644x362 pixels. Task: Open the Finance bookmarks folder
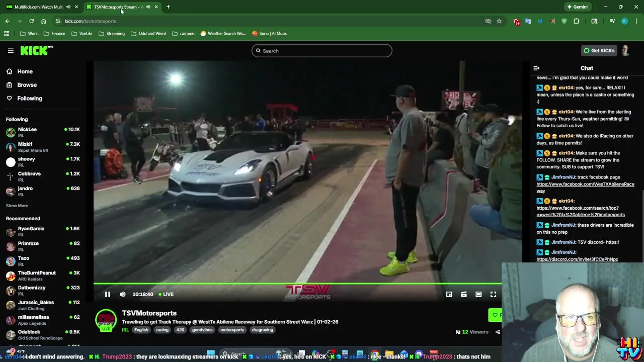pos(54,34)
